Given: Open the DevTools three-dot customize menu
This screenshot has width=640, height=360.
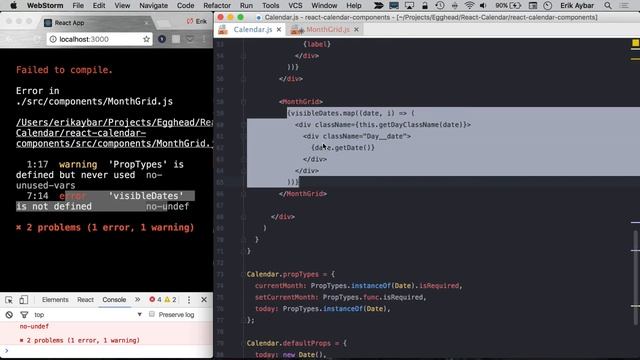Looking at the screenshot, I should click(x=189, y=300).
